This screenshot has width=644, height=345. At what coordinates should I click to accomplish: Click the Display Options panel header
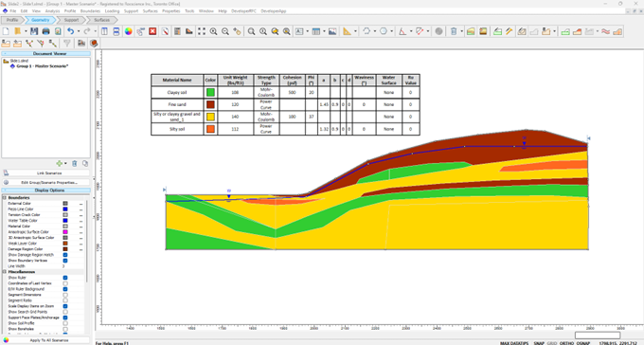pyautogui.click(x=46, y=191)
